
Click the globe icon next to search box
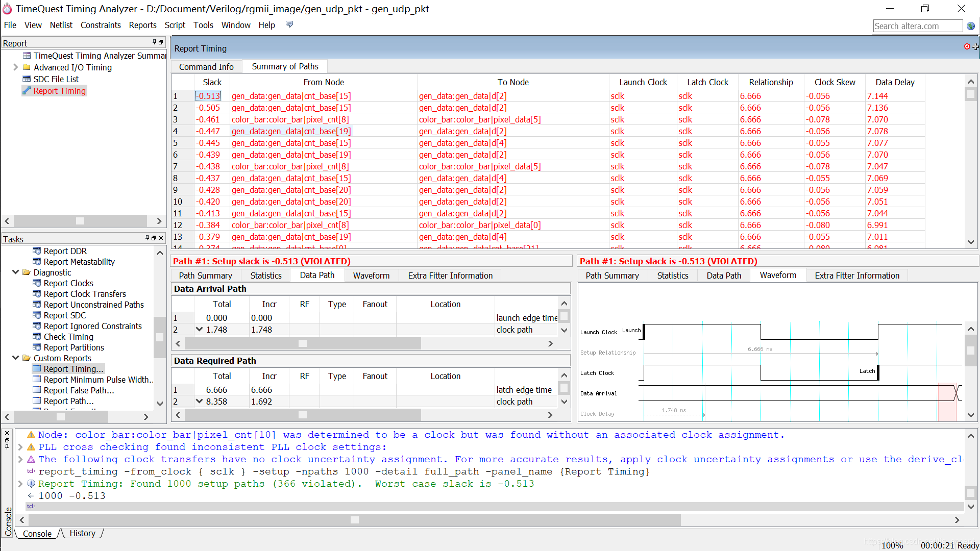pos(971,26)
